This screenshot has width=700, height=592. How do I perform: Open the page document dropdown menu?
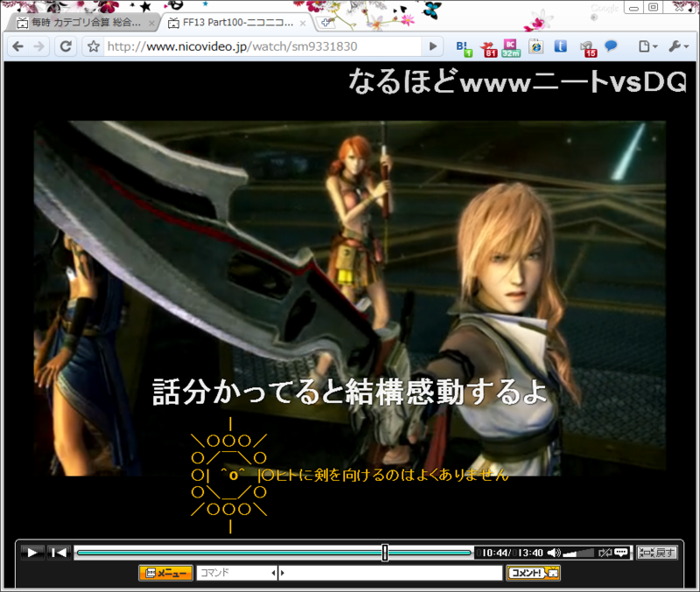click(x=644, y=47)
